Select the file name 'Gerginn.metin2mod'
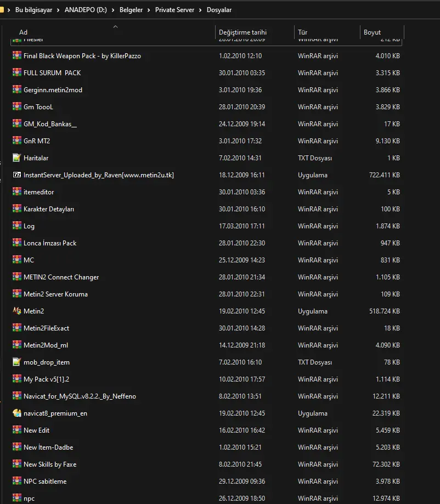 click(53, 90)
